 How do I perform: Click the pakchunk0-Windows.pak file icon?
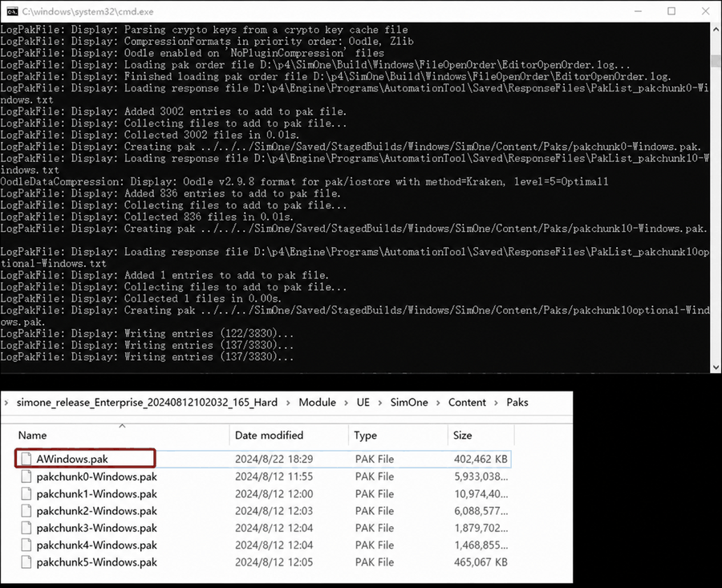(26, 476)
